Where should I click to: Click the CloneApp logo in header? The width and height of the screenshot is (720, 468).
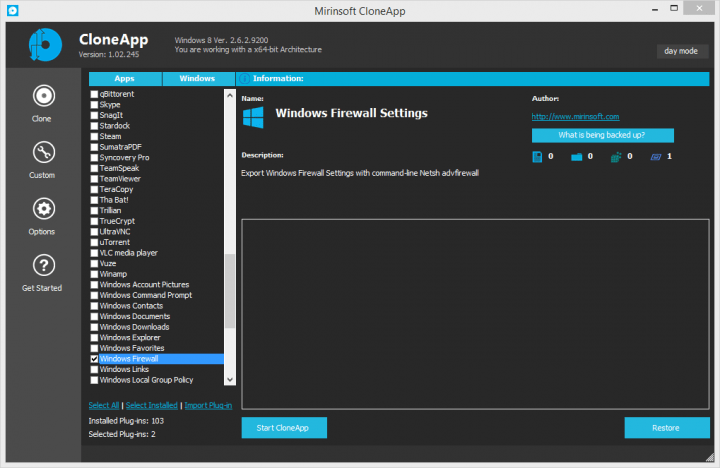(x=45, y=45)
